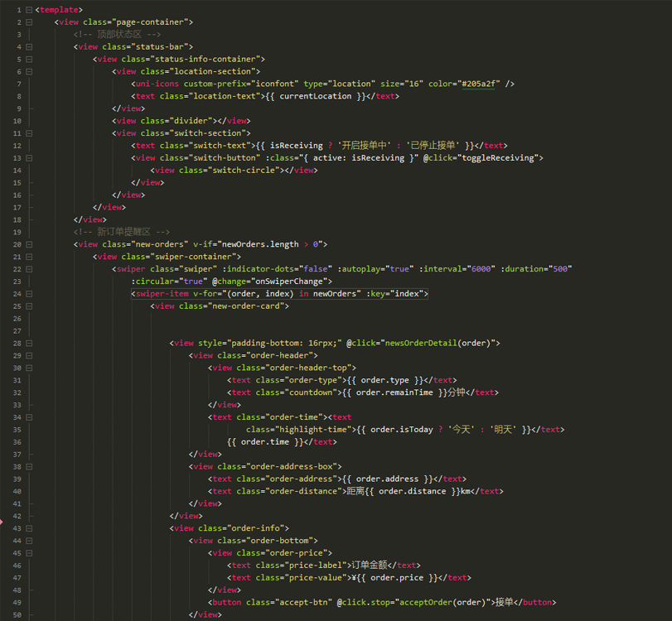This screenshot has width=672, height=621.
Task: Click 'acceptOrder' function name on line 49
Action: pos(426,602)
